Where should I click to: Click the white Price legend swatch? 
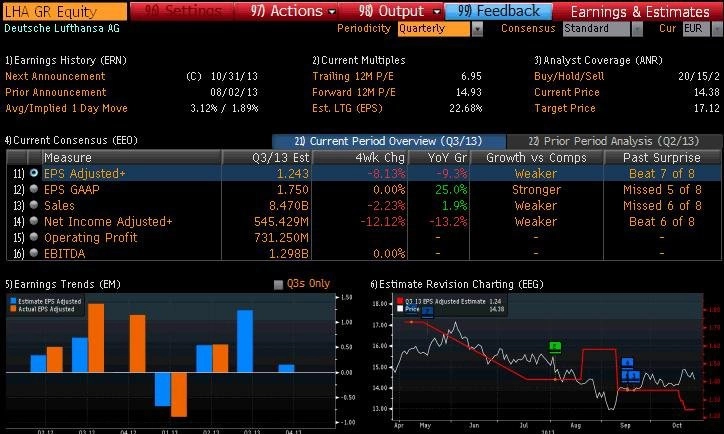[x=400, y=308]
